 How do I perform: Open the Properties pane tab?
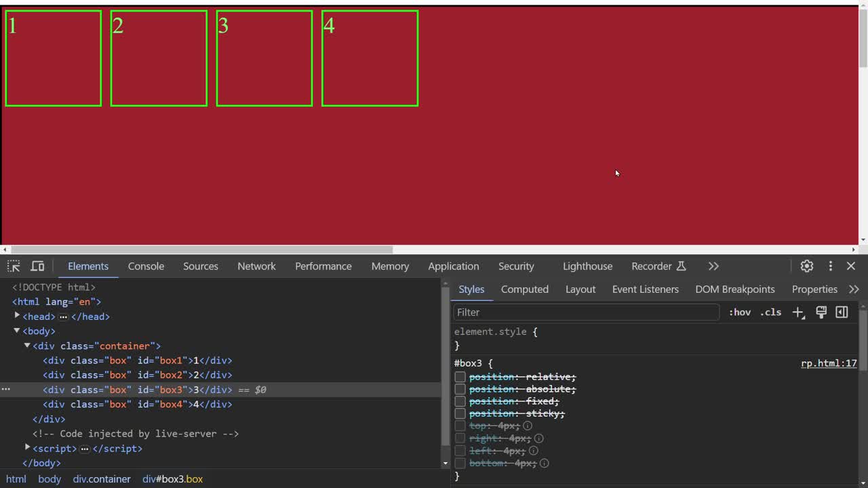814,289
